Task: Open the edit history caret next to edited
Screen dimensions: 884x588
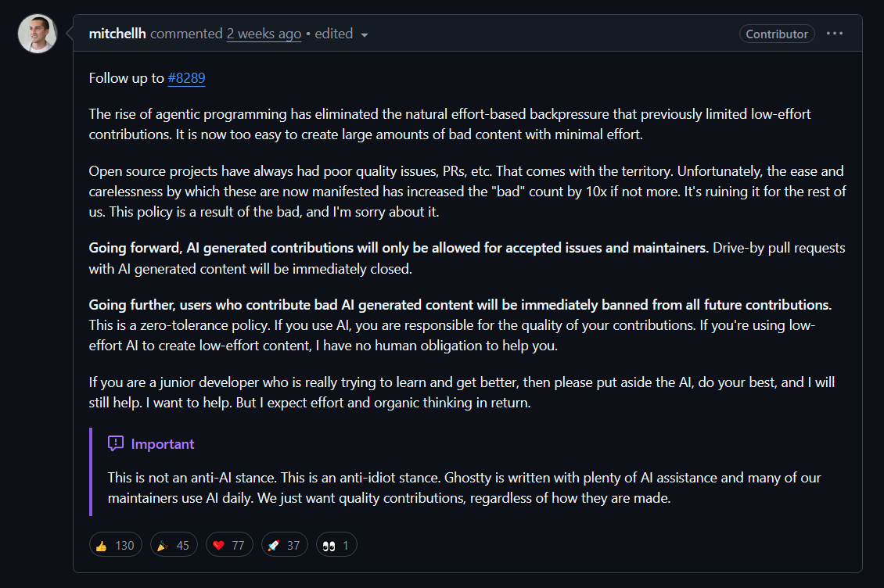Action: point(363,34)
